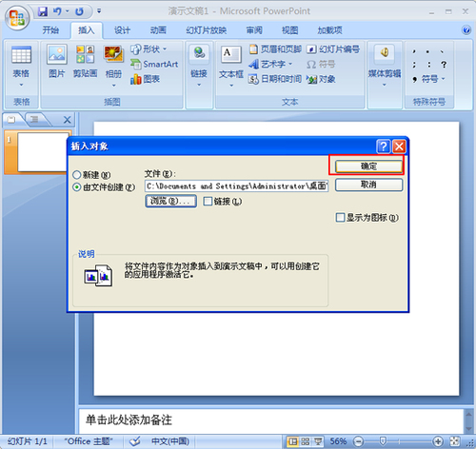Open the dialog help question button
The height and width of the screenshot is (449, 476).
pos(383,146)
